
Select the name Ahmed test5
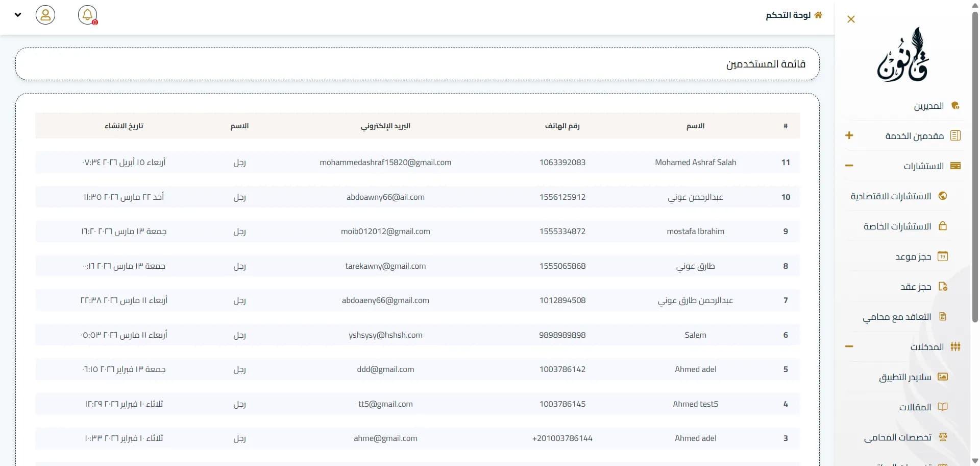695,404
